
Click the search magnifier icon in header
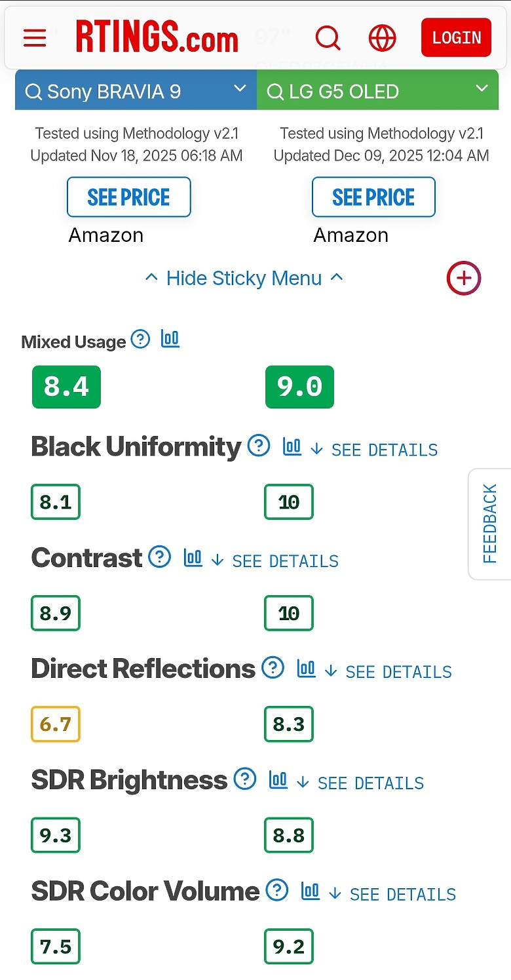tap(328, 37)
